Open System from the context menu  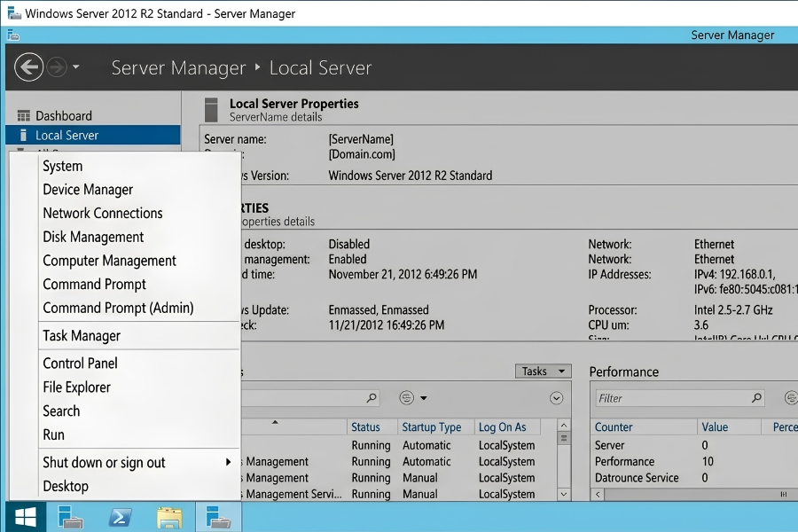click(x=63, y=166)
